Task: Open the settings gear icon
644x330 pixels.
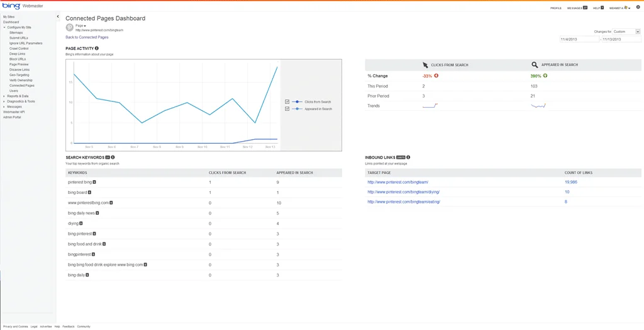Action: coord(638,7)
